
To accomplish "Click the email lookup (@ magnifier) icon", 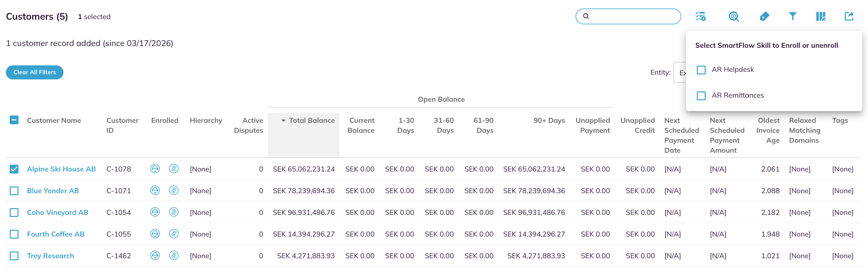I will (x=734, y=16).
